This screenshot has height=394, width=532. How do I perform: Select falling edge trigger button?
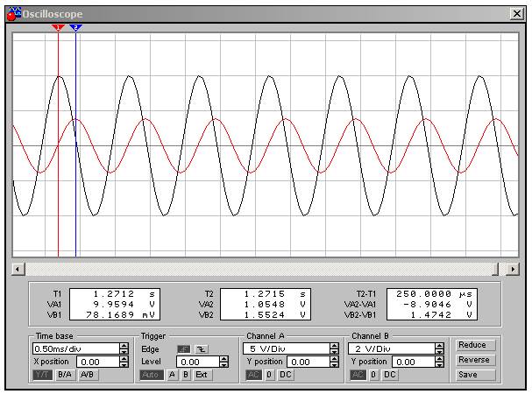pos(202,348)
